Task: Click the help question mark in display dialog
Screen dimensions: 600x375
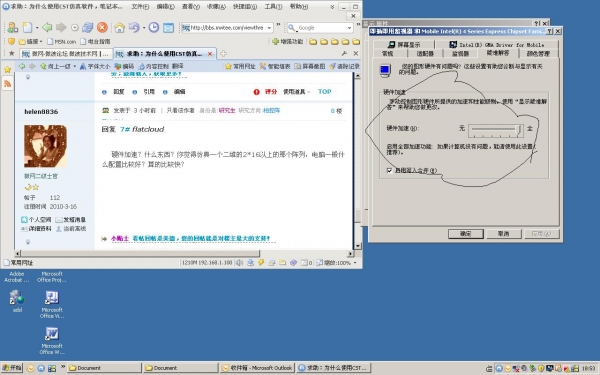Action: pos(549,31)
